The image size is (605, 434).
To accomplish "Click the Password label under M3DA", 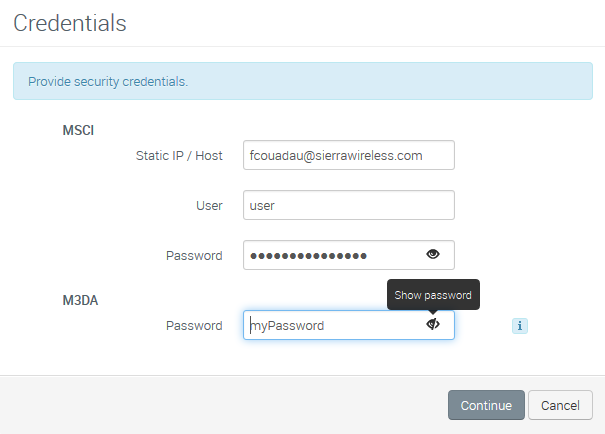I will click(x=194, y=325).
